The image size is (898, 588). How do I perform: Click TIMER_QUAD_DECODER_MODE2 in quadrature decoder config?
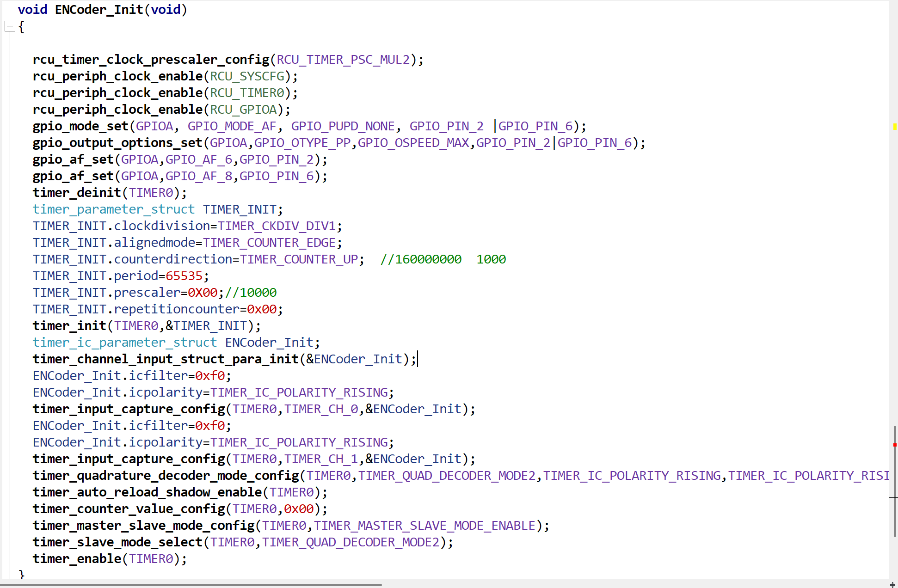tap(447, 476)
